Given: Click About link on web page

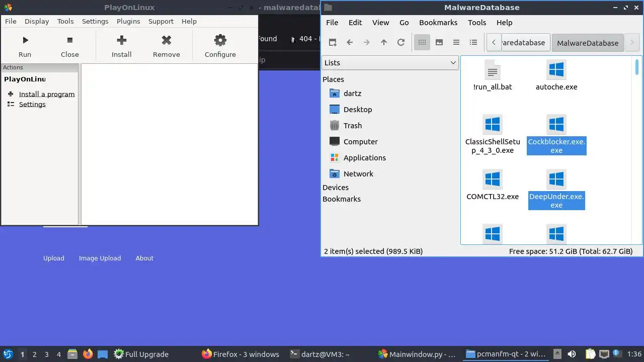Looking at the screenshot, I should 144,258.
